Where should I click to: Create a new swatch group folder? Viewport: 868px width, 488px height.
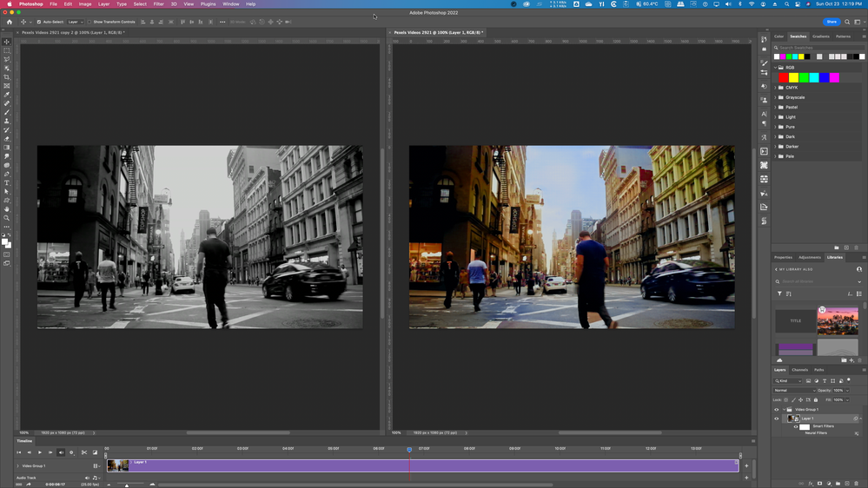[836, 247]
